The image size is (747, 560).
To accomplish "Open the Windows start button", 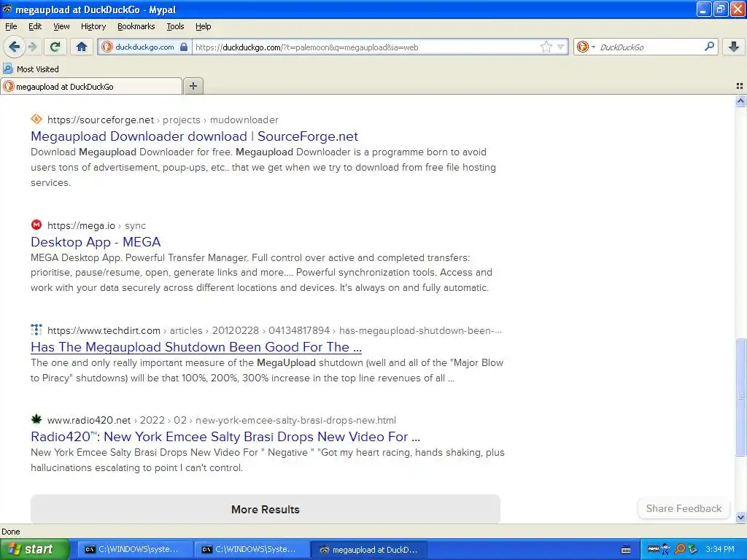I will pos(34,549).
